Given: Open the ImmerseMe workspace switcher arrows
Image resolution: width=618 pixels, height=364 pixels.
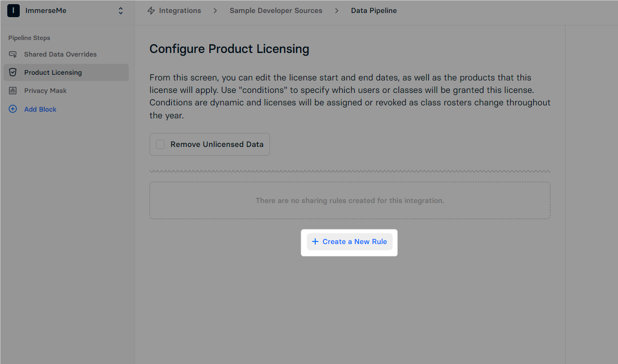Looking at the screenshot, I should [x=120, y=10].
